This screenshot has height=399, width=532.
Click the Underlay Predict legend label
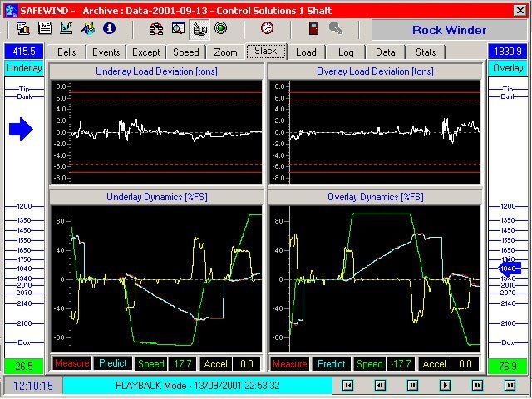tap(113, 364)
